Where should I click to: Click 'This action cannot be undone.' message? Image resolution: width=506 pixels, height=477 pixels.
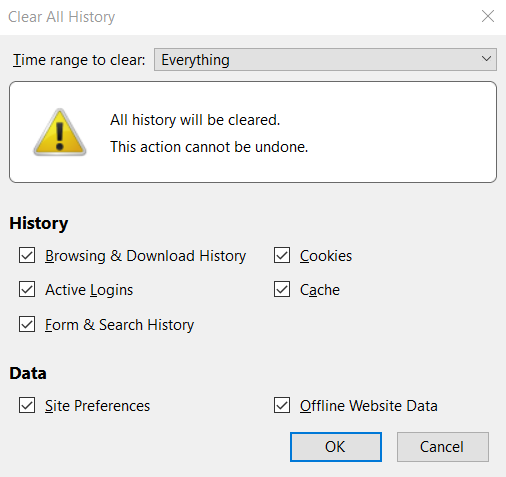tap(209, 147)
